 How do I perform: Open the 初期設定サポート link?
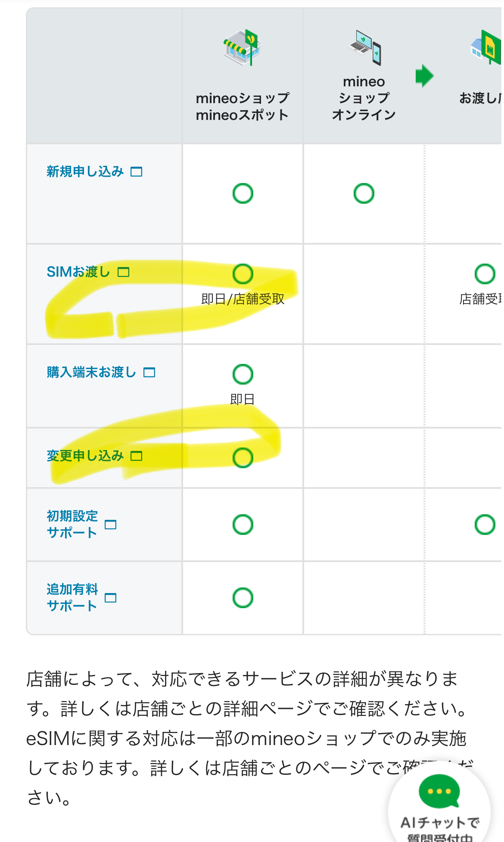tap(72, 525)
